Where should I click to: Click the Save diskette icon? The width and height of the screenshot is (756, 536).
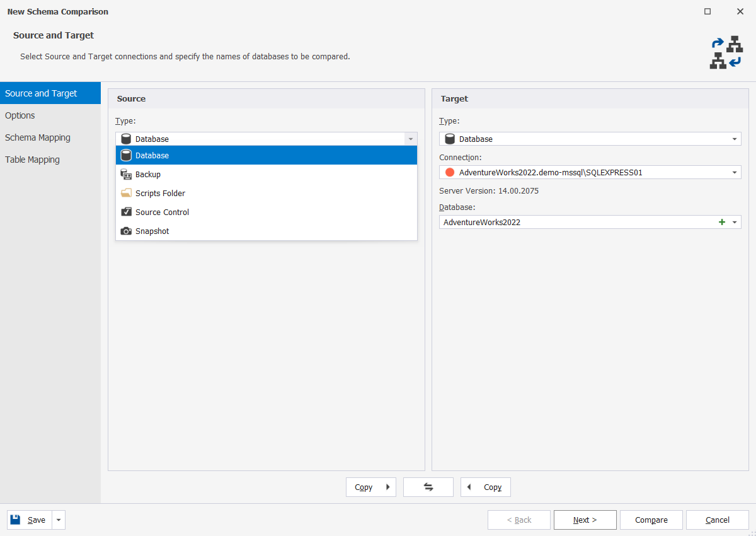coord(15,520)
